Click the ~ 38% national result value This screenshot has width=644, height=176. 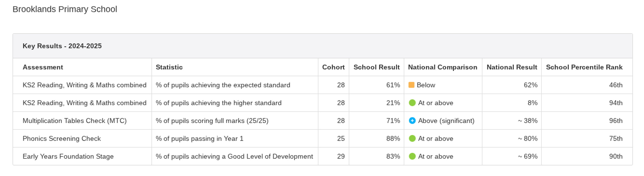click(x=528, y=121)
